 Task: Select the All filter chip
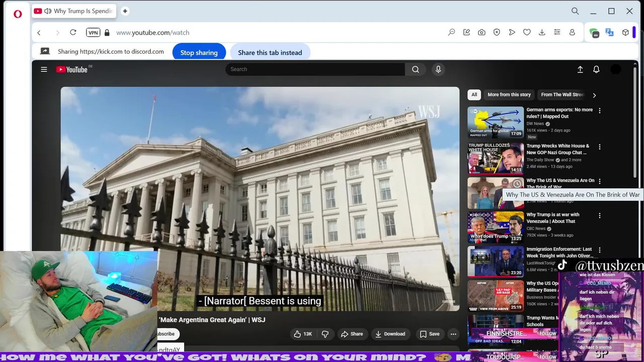click(474, 95)
